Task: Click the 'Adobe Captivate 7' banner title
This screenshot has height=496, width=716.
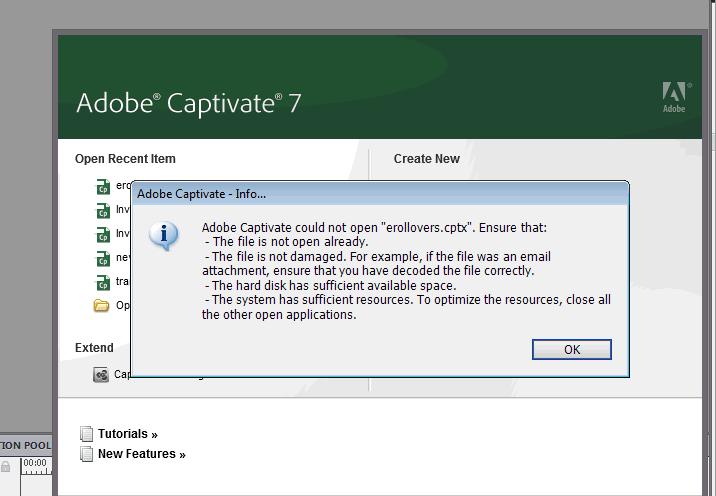Action: coord(189,103)
